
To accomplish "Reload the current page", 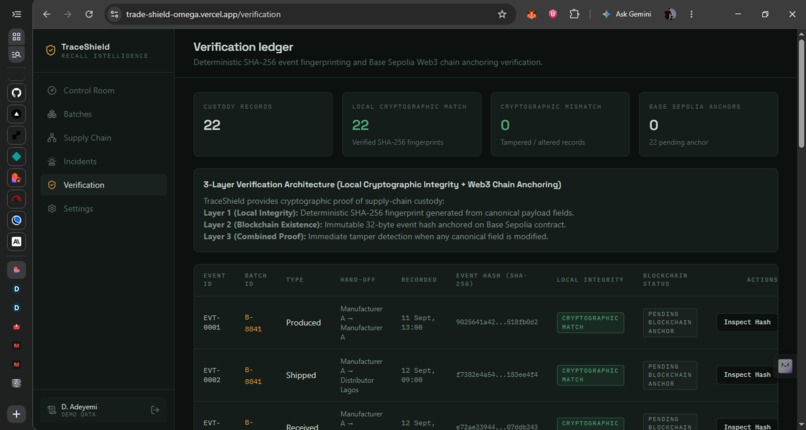I will [x=89, y=14].
